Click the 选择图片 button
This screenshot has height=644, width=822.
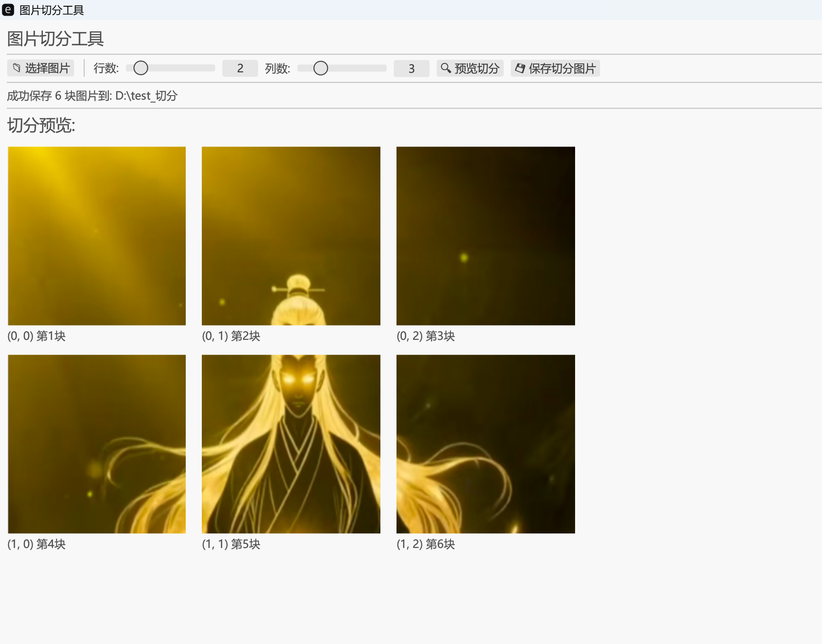coord(41,68)
